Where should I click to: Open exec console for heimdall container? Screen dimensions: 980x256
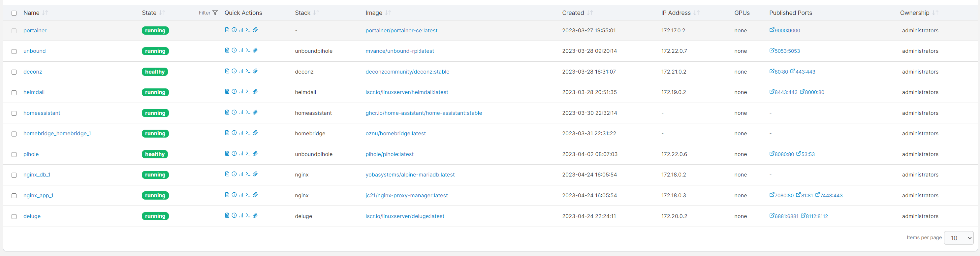pyautogui.click(x=248, y=92)
